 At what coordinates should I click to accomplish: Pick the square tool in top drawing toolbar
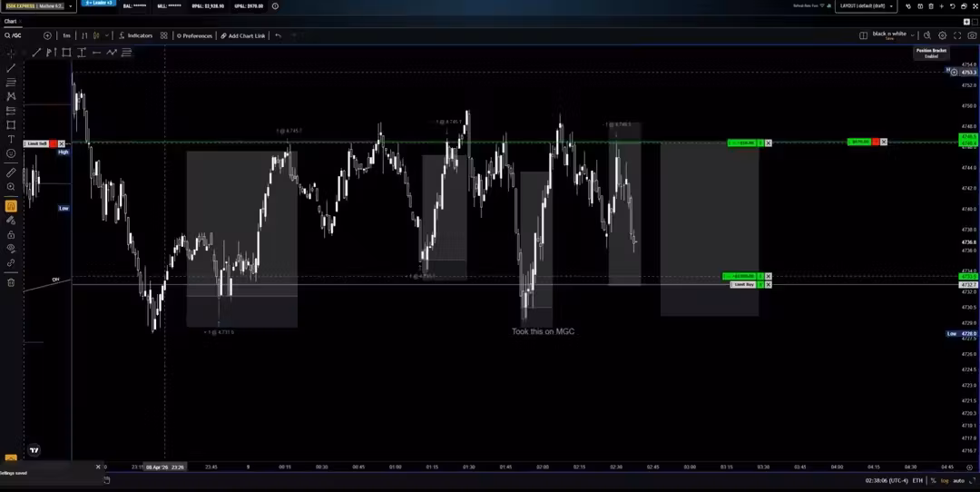click(66, 53)
